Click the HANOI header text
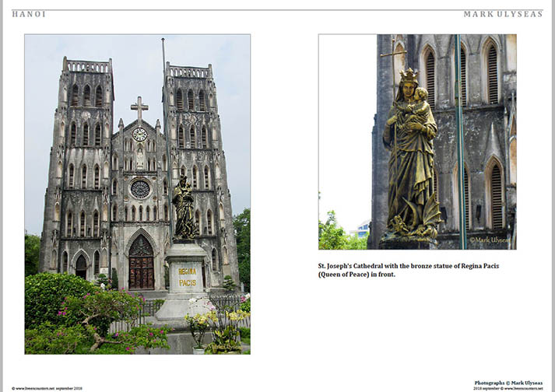Viewport: 555px width, 392px height. click(x=29, y=14)
